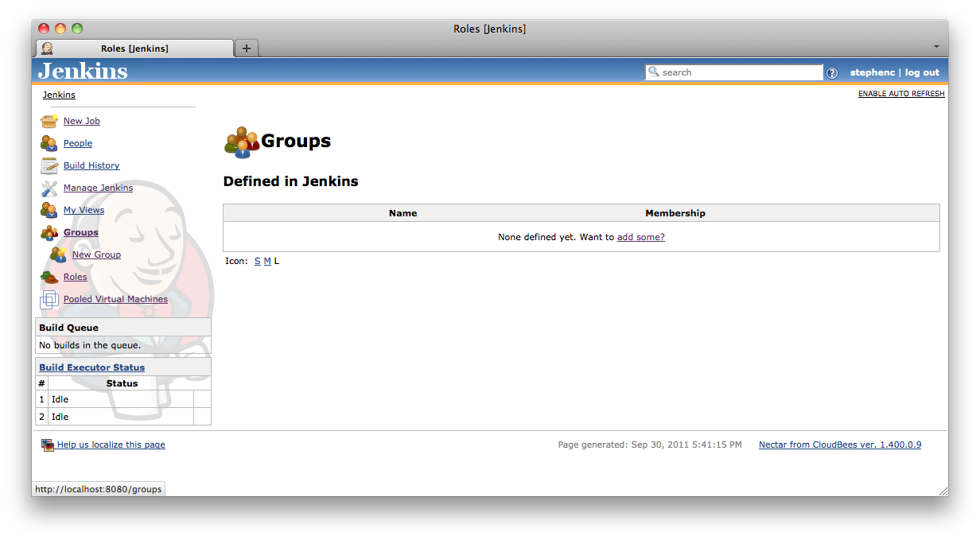The image size is (980, 540).
Task: Click the Name column header
Action: click(x=402, y=213)
